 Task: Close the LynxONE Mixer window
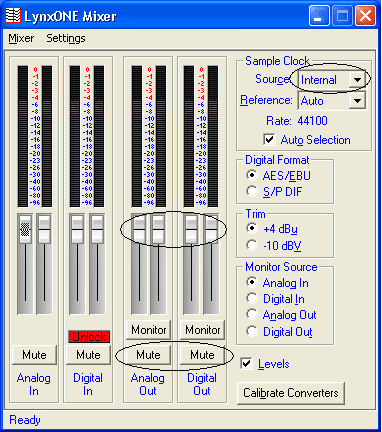click(x=365, y=16)
